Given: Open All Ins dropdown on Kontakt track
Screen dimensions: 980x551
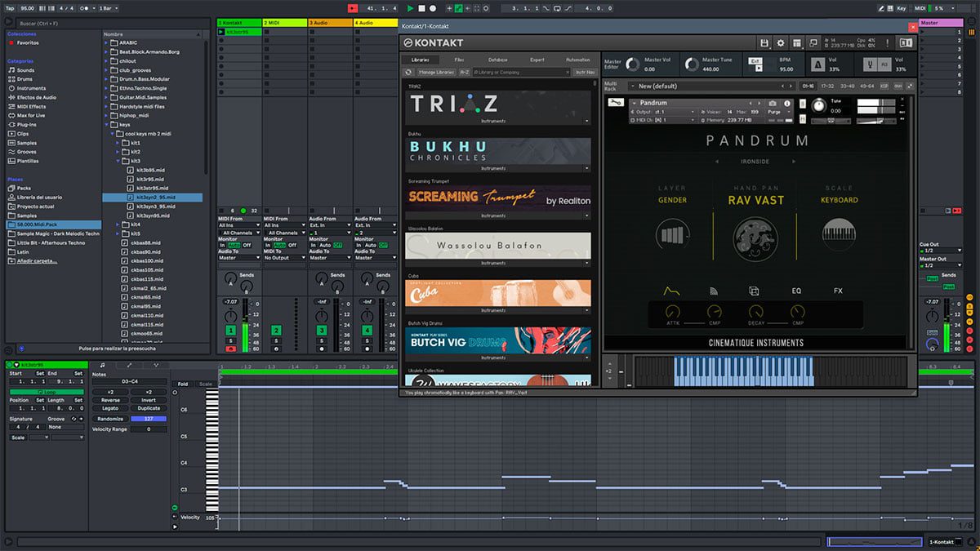Looking at the screenshot, I should (x=239, y=225).
